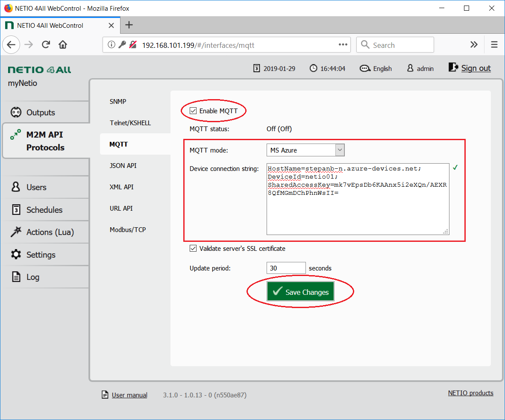Click the 'Off (Off)' MQTT status value

[279, 129]
